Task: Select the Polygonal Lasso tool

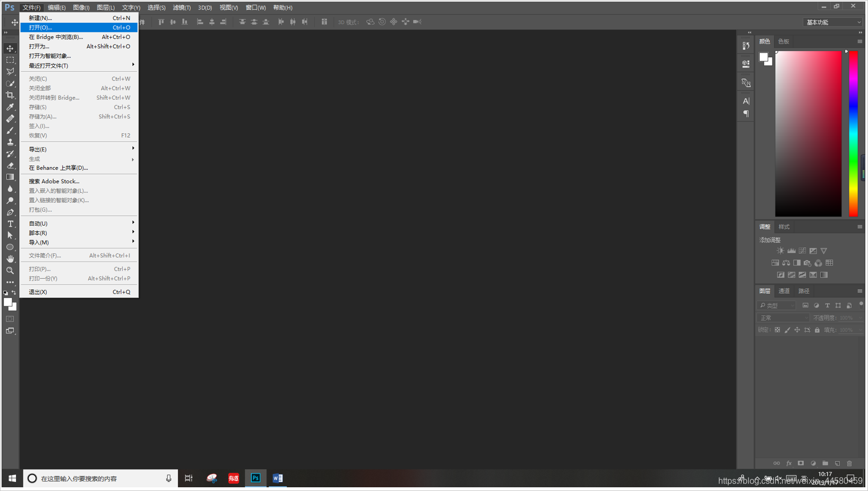Action: (x=10, y=72)
